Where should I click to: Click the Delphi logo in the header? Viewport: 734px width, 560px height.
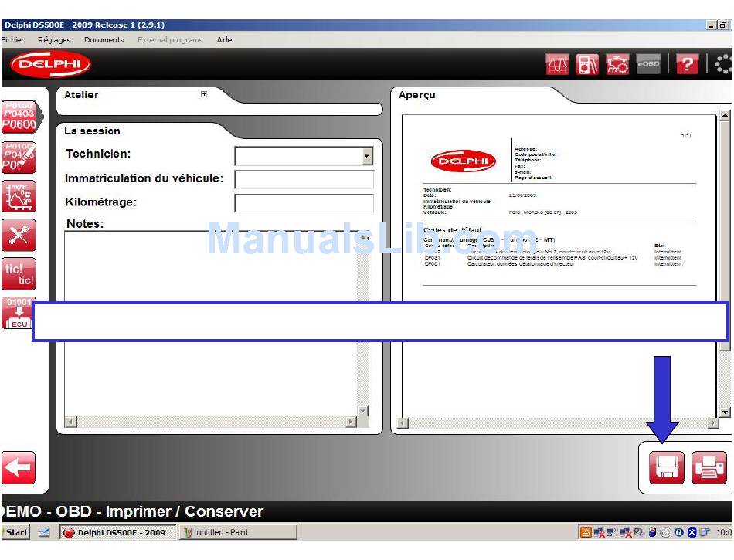pyautogui.click(x=50, y=64)
